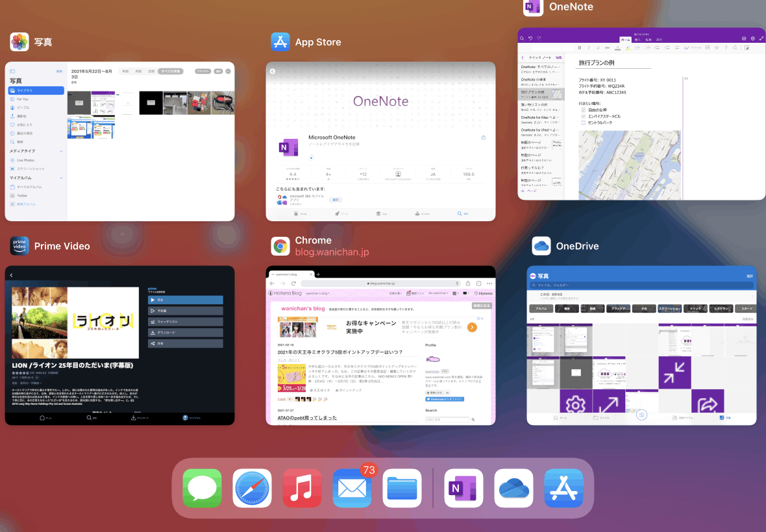Viewport: 766px width, 532px height.
Task: Select the Chrome icon above its card
Action: tap(280, 246)
